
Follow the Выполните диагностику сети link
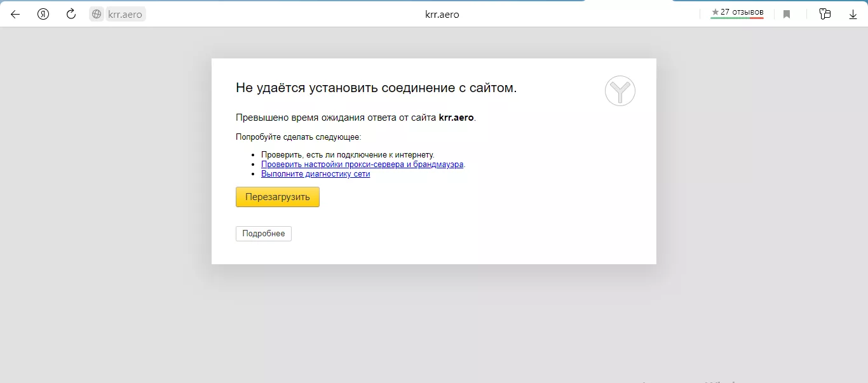click(315, 173)
